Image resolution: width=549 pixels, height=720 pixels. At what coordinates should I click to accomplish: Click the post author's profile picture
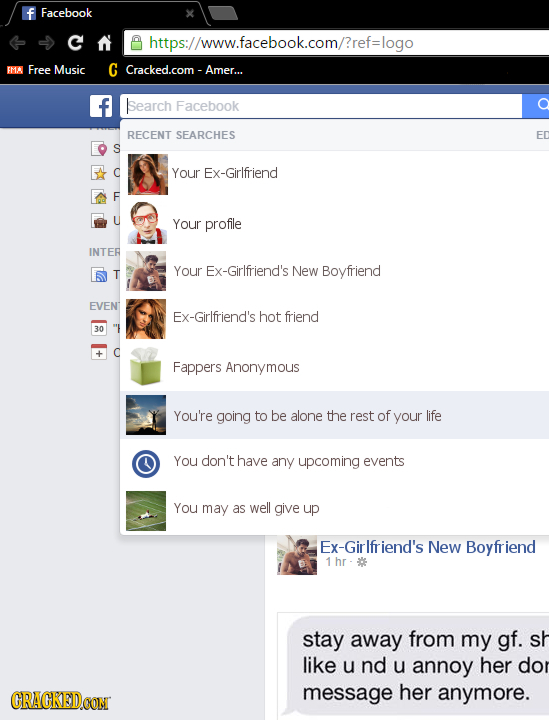[x=297, y=555]
